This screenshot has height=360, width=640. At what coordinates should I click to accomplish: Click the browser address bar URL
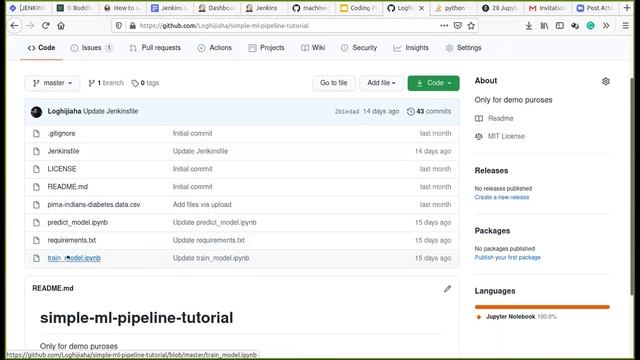coord(224,26)
